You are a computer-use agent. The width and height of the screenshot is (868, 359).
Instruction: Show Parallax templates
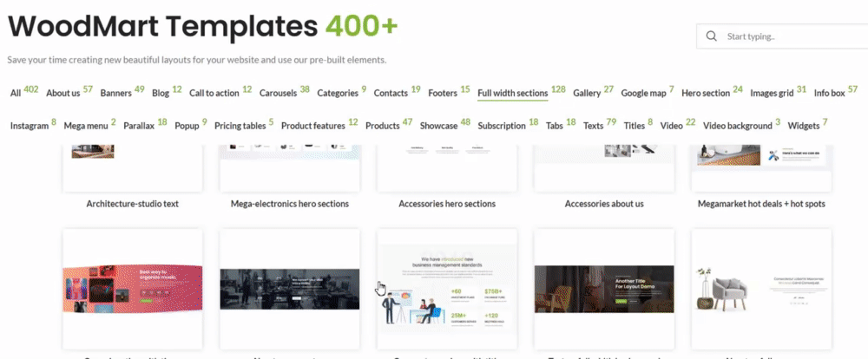(x=139, y=126)
